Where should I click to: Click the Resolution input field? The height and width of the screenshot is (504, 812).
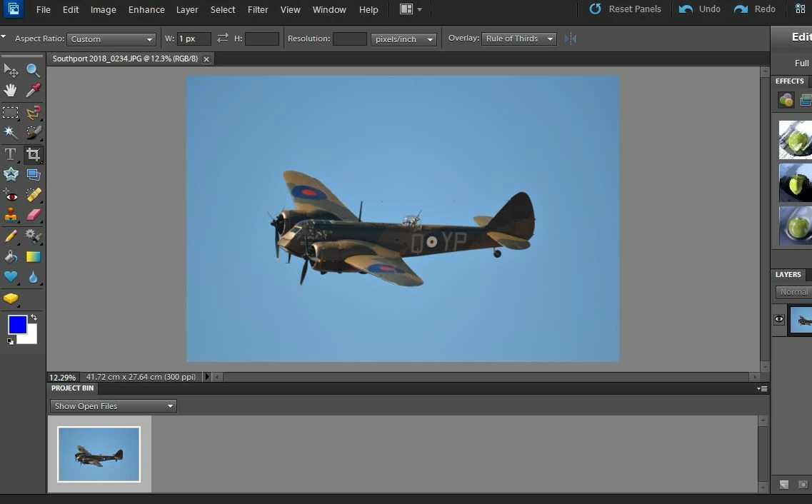(x=349, y=39)
